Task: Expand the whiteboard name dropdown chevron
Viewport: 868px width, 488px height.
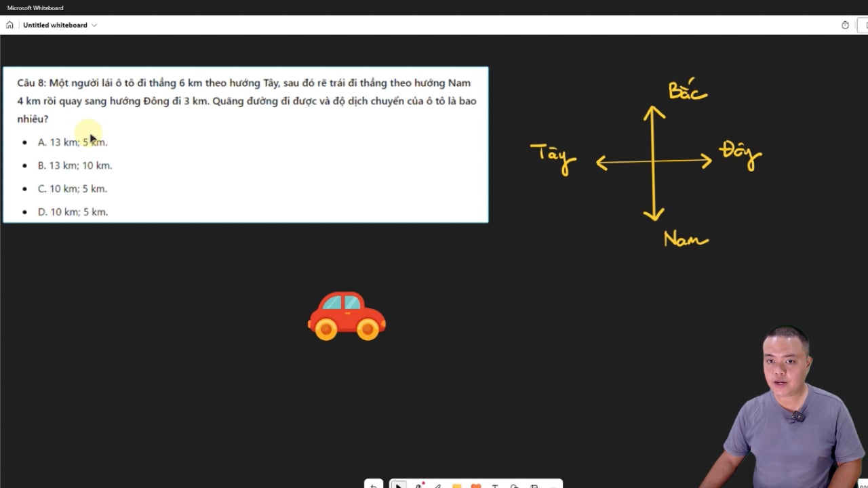Action: click(x=94, y=25)
